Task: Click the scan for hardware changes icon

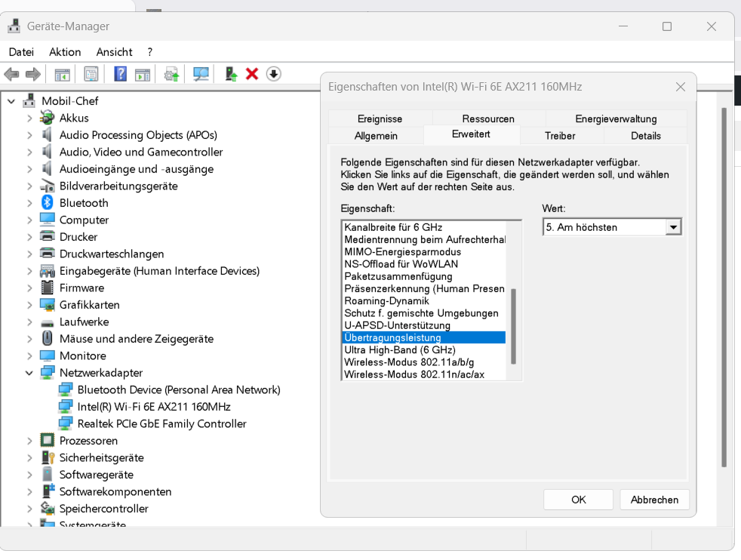Action: (x=201, y=74)
